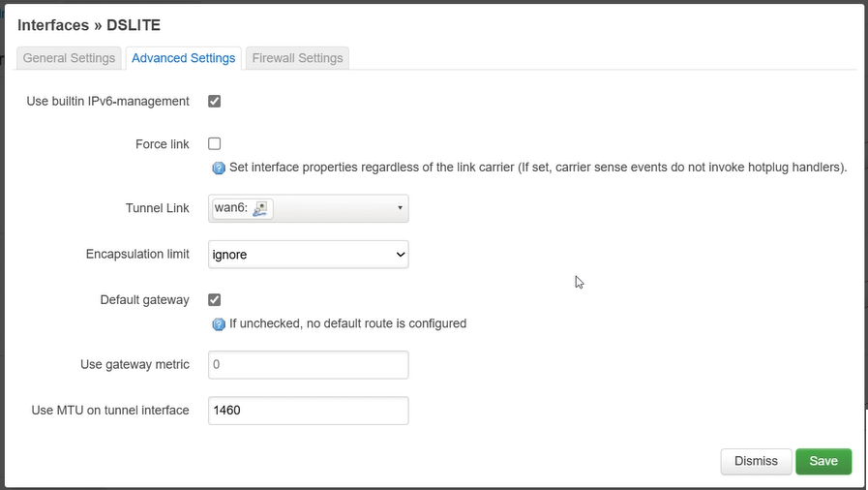This screenshot has width=868, height=490.
Task: Click the help icon beside default route hint
Action: tap(219, 324)
